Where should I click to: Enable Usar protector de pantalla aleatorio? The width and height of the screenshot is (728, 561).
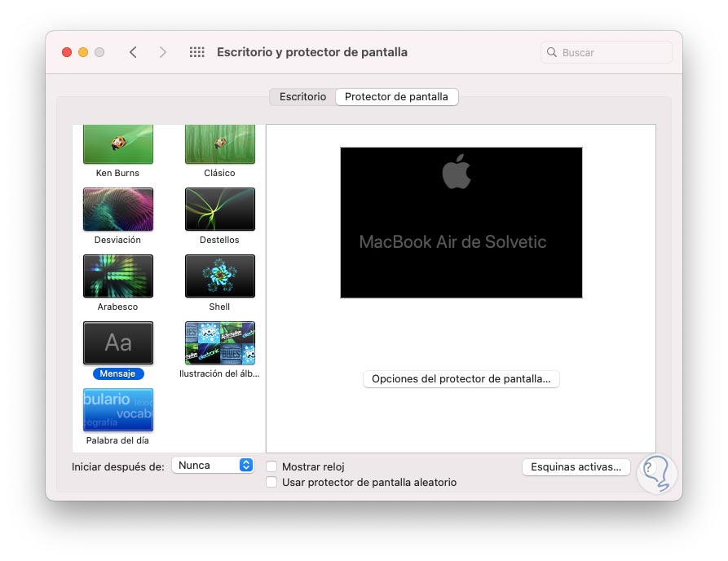[271, 482]
